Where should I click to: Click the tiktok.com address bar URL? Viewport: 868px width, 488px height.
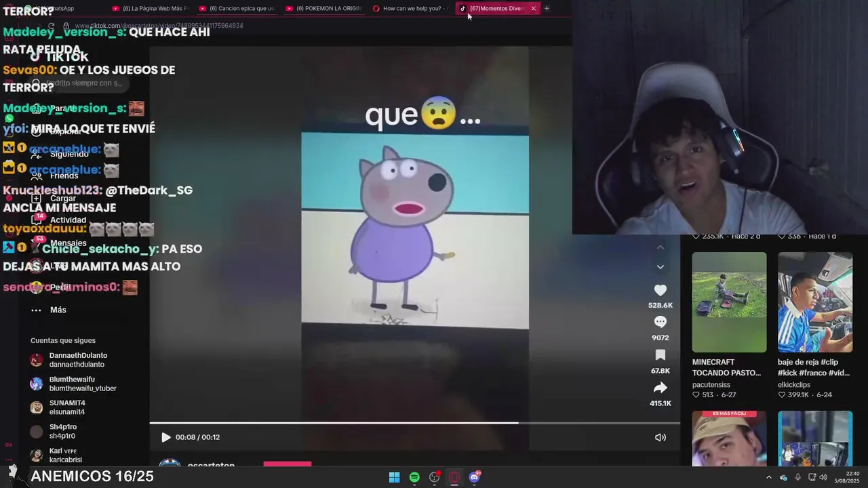point(159,26)
